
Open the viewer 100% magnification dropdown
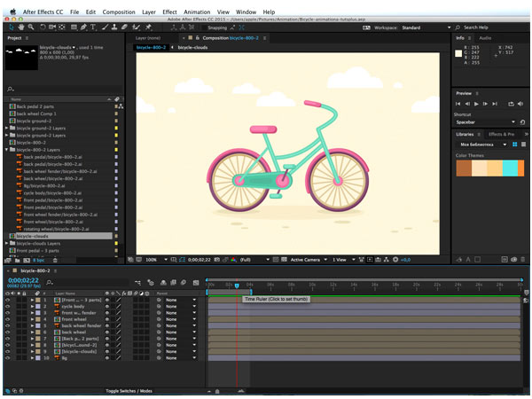[156, 260]
